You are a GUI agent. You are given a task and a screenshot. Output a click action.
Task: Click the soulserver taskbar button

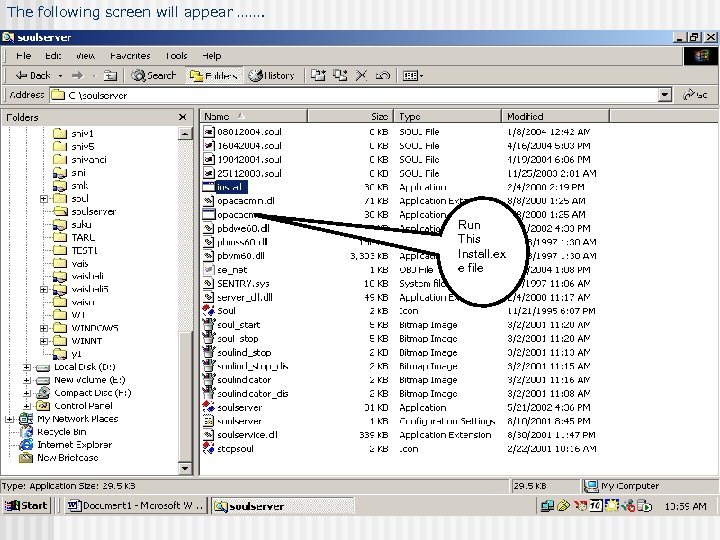(x=282, y=506)
